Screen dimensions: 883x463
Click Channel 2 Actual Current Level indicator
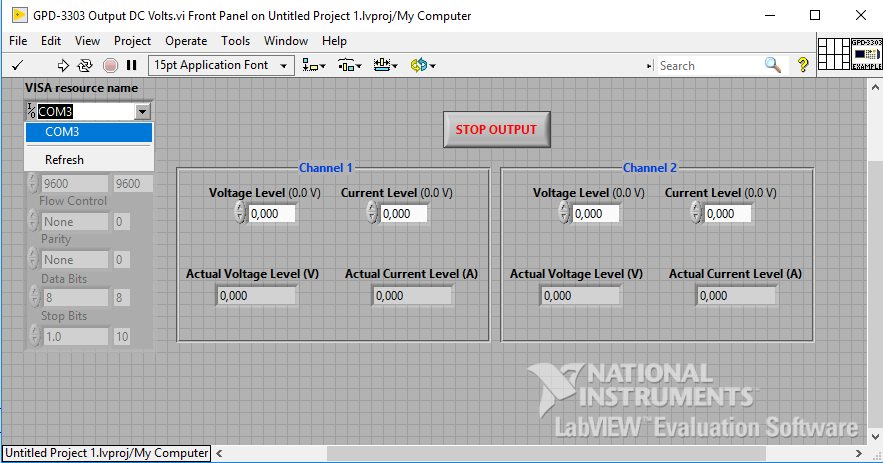coord(736,296)
